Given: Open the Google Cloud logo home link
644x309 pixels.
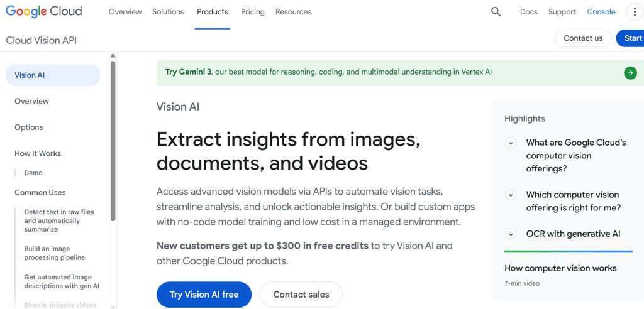Looking at the screenshot, I should tap(44, 11).
